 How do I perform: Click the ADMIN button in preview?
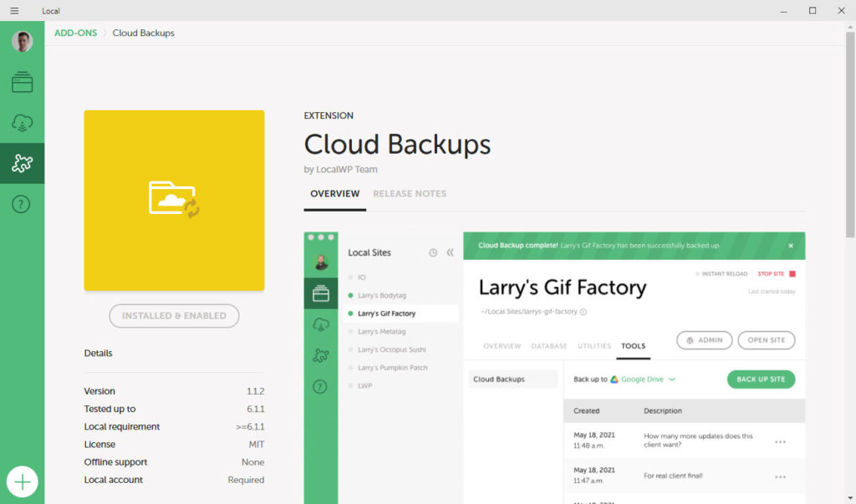click(704, 339)
